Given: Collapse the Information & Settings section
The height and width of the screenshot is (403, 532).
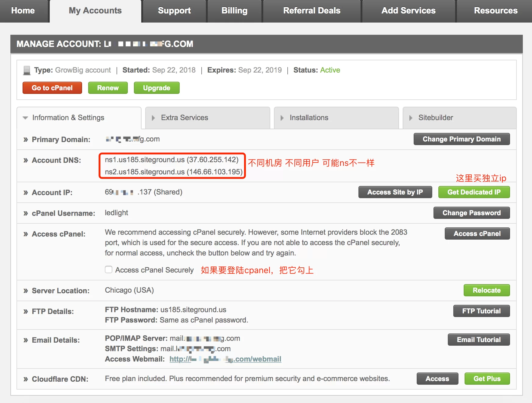Looking at the screenshot, I should [x=79, y=118].
